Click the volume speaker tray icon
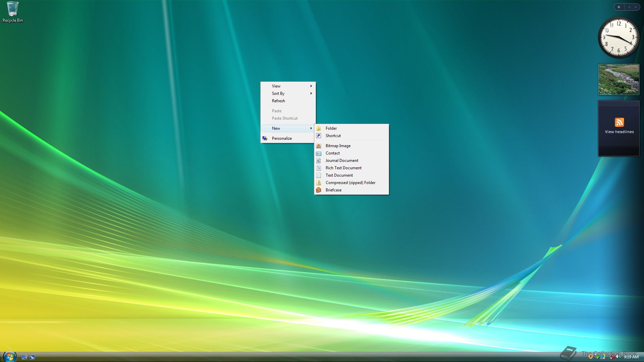Screen dimensions: 644x362 [x=618, y=356]
